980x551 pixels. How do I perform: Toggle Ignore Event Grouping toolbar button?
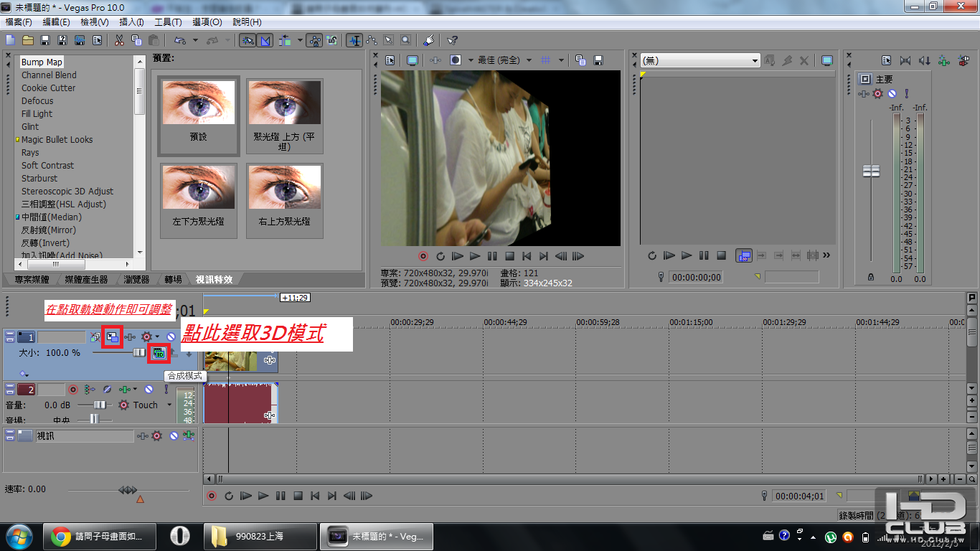(331, 40)
